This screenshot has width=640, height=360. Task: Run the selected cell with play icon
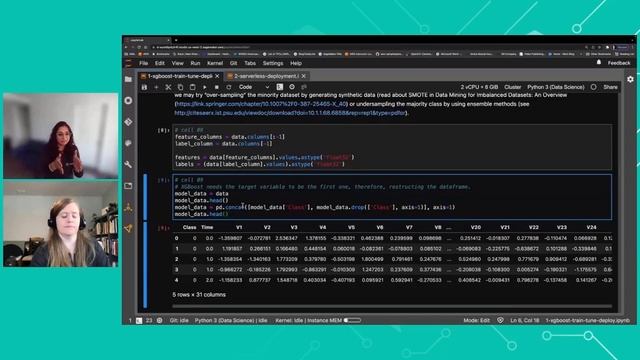click(x=204, y=87)
